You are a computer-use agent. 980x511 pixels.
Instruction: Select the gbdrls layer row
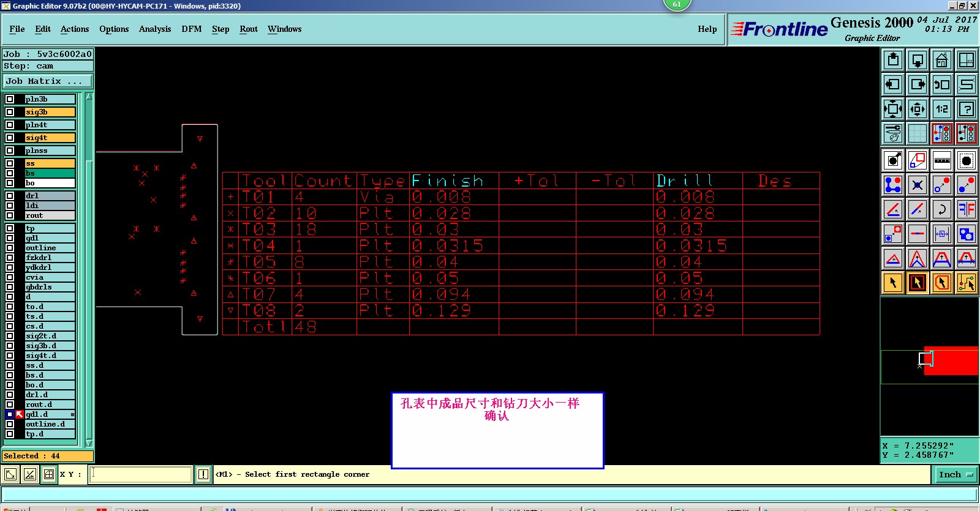[50, 287]
